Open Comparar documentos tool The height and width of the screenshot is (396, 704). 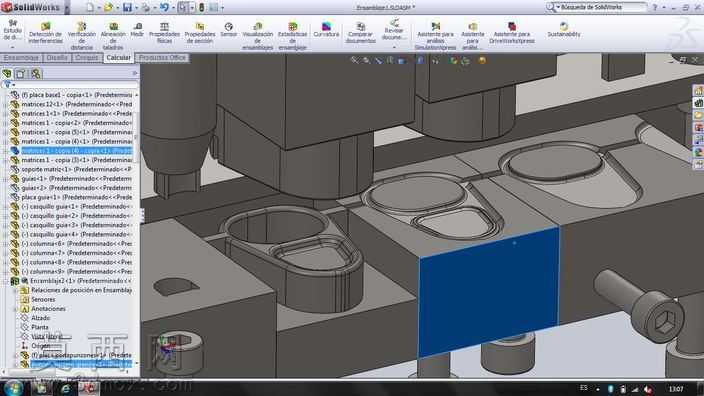[361, 32]
